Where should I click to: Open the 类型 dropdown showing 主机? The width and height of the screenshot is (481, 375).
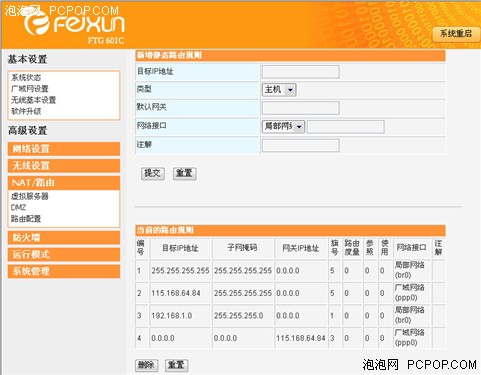(279, 90)
